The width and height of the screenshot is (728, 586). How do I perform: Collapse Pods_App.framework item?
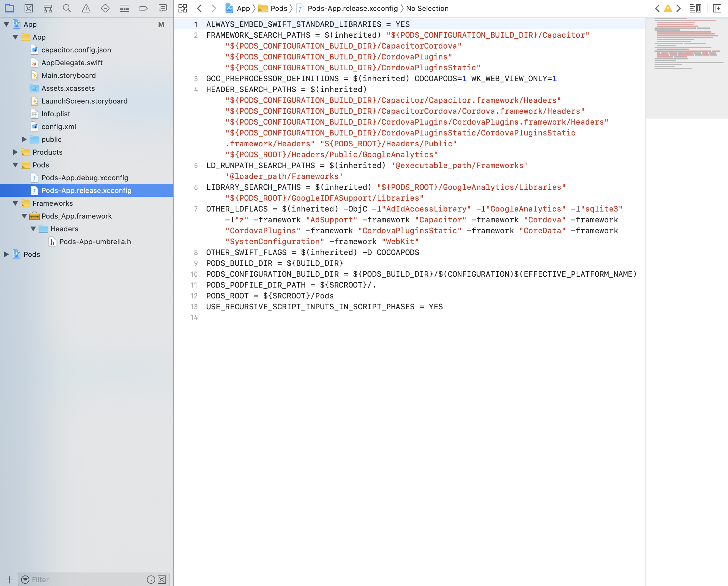pos(24,216)
